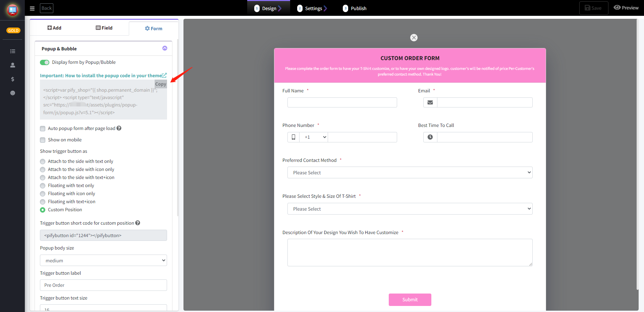Select the Custom Position radio
The image size is (644, 312).
pos(43,210)
